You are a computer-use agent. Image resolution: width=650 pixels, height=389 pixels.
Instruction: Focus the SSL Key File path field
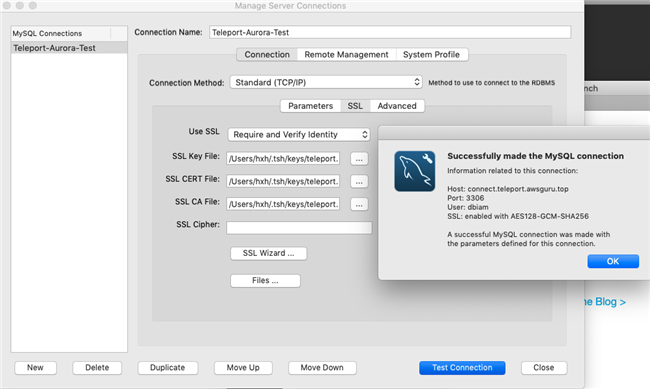tap(283, 158)
